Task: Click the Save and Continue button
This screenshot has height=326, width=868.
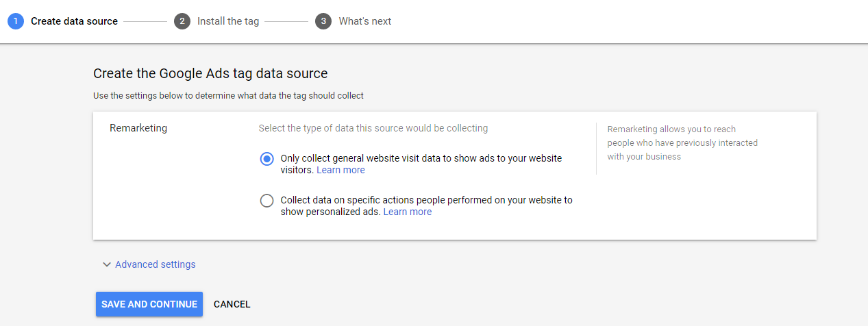Action: pos(149,304)
